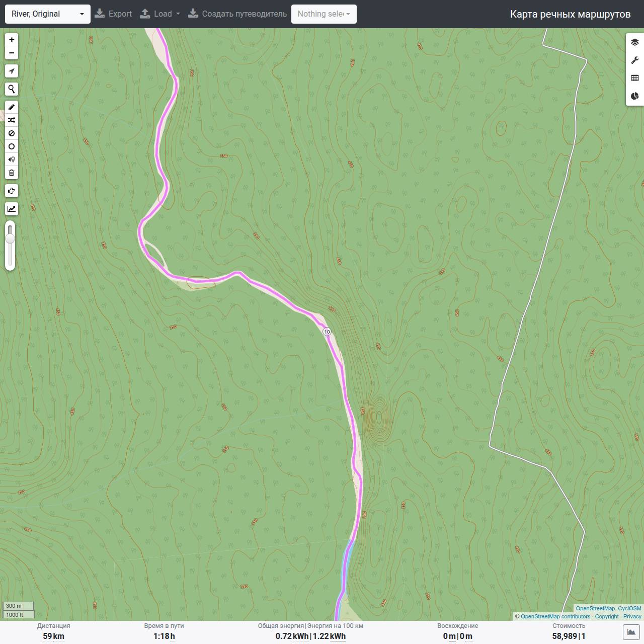The height and width of the screenshot is (644, 644).
Task: Toggle the elevation chart button on the map toolbar
Action: [x=12, y=209]
